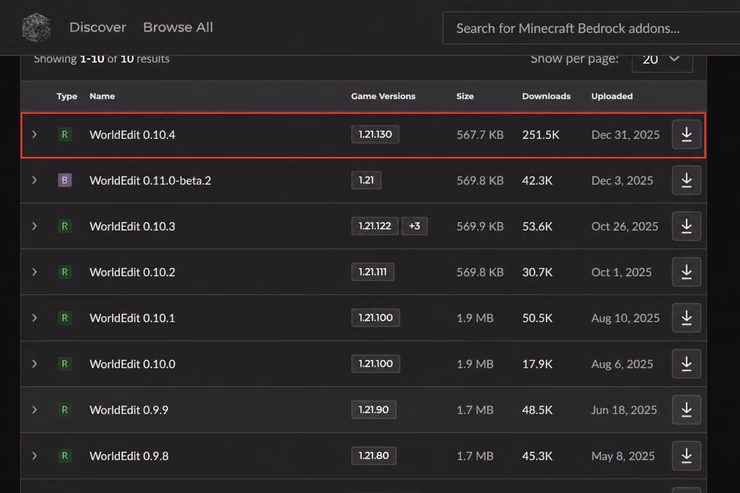Click the 1.21.90 game version tag
Image resolution: width=740 pixels, height=493 pixels.
coord(374,409)
